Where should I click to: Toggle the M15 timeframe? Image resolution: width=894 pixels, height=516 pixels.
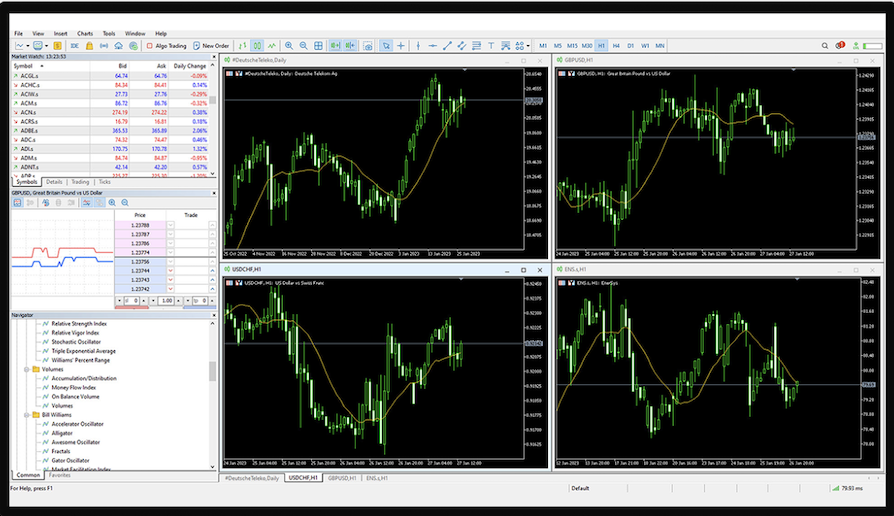click(572, 45)
